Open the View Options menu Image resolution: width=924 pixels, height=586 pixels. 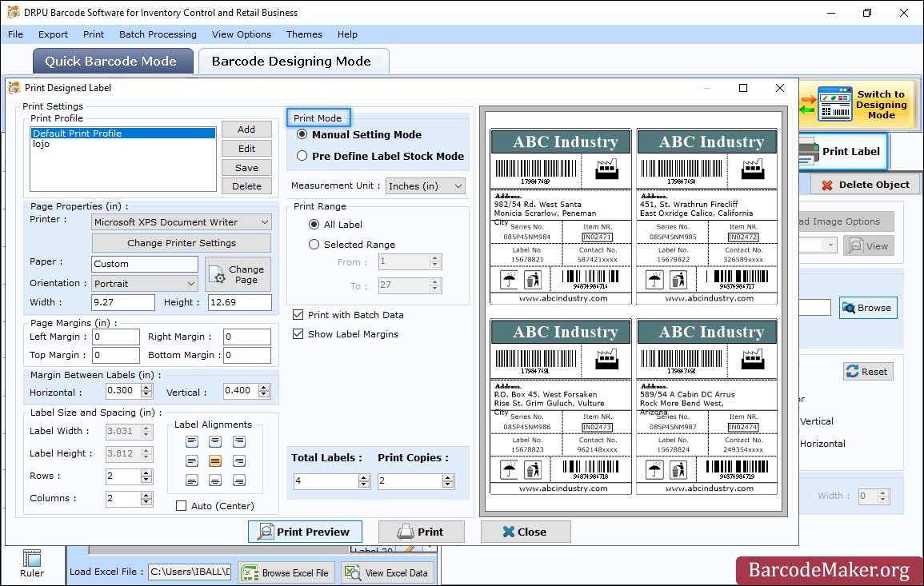click(x=242, y=34)
